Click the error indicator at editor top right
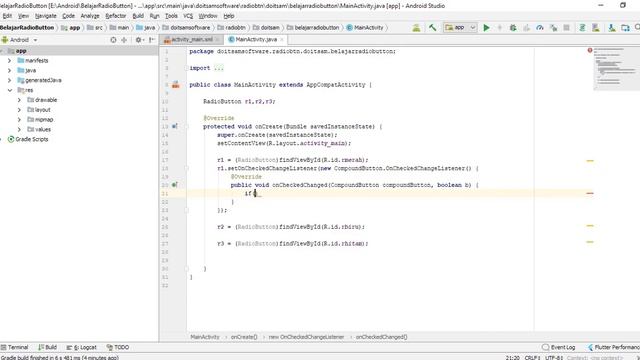The height and width of the screenshot is (360, 640). (590, 50)
